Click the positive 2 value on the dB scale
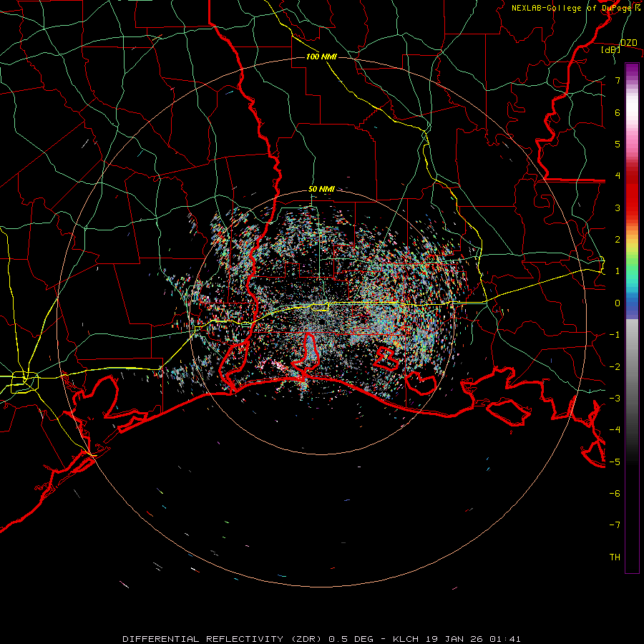 618,240
